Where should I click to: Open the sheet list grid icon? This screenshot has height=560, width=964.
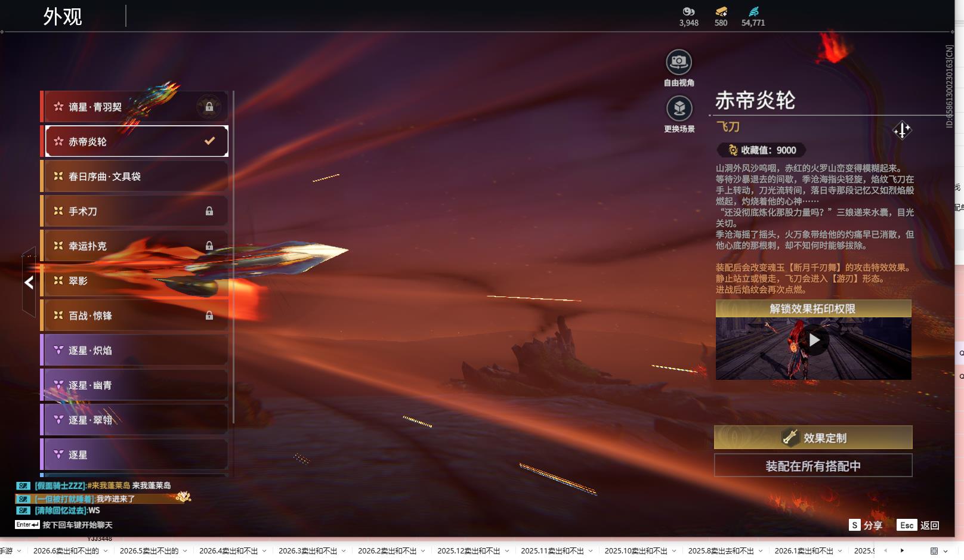[x=934, y=550]
